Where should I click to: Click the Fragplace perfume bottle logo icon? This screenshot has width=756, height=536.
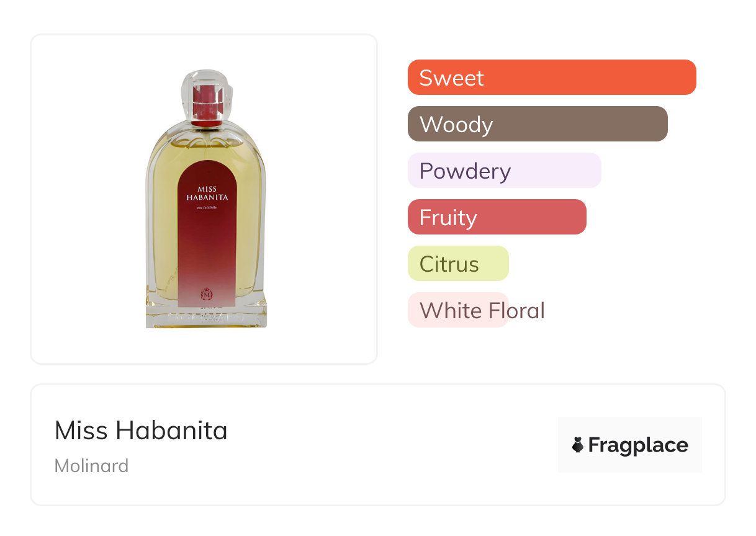(x=578, y=445)
